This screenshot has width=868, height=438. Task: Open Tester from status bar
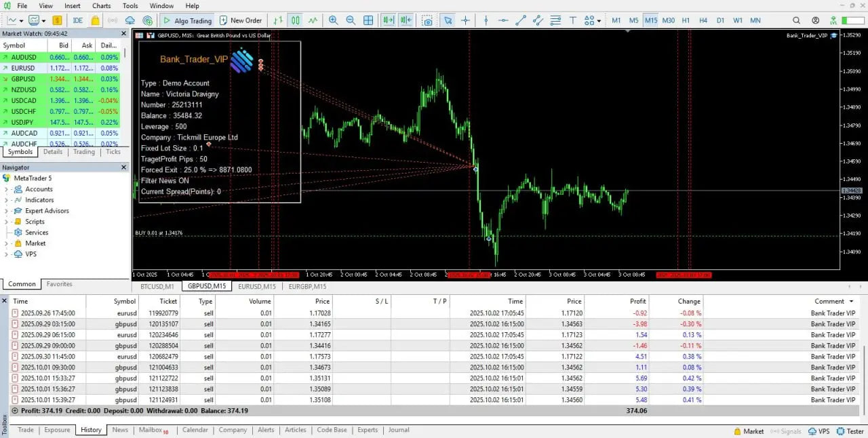[x=850, y=431]
